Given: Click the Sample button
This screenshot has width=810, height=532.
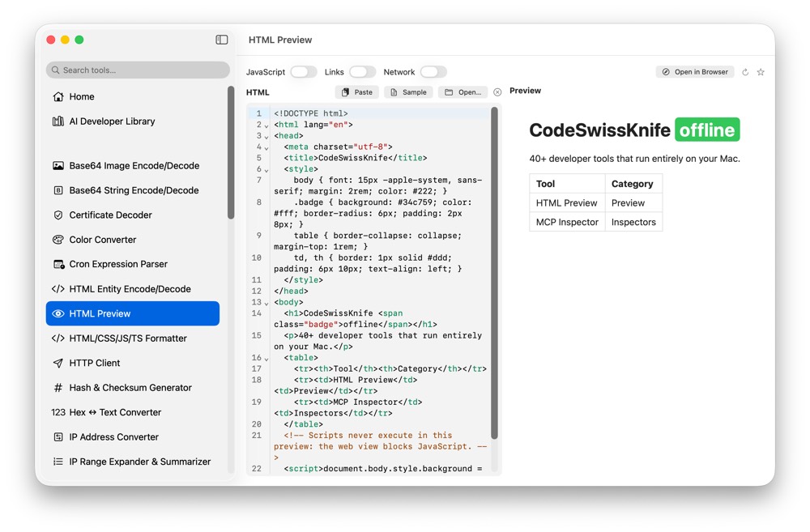Looking at the screenshot, I should [x=408, y=92].
